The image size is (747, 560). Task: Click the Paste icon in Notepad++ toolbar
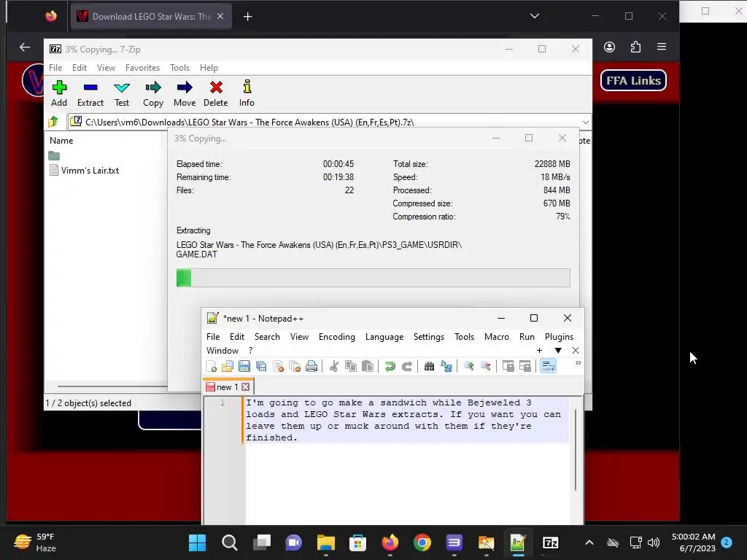[x=368, y=366]
